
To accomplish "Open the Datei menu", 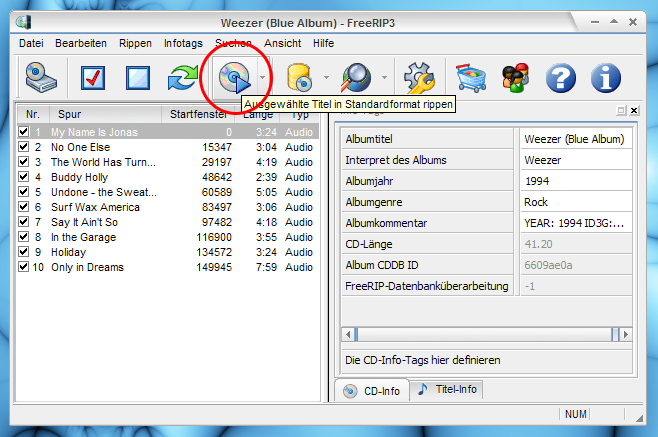I will (x=31, y=43).
